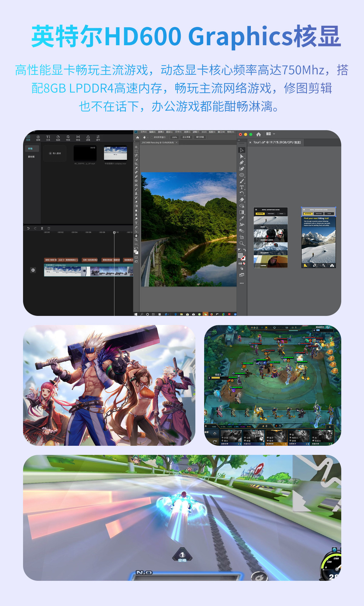Select Photoshop Hand tool
The image size is (364, 606).
click(136, 235)
